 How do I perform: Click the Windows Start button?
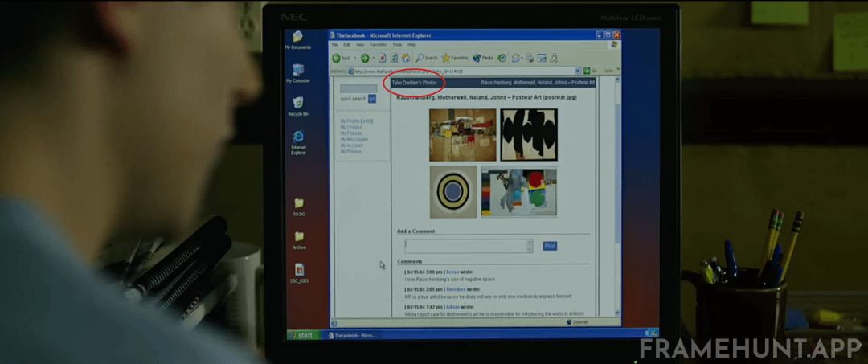(303, 335)
